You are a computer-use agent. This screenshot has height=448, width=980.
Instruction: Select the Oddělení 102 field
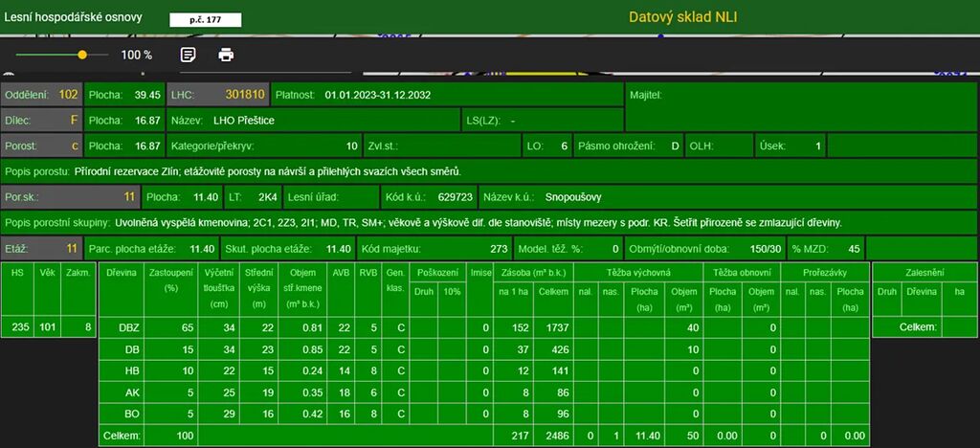coord(42,95)
